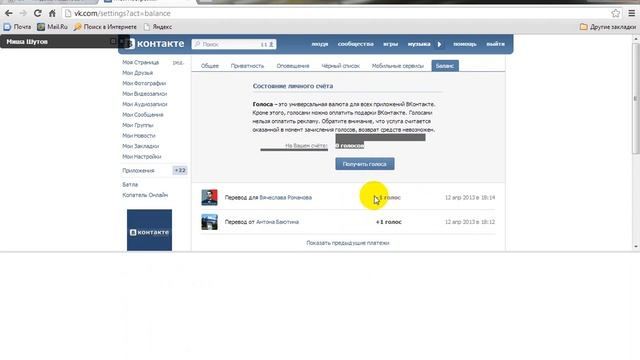Open the Антона Бахтина profile link

click(x=277, y=222)
